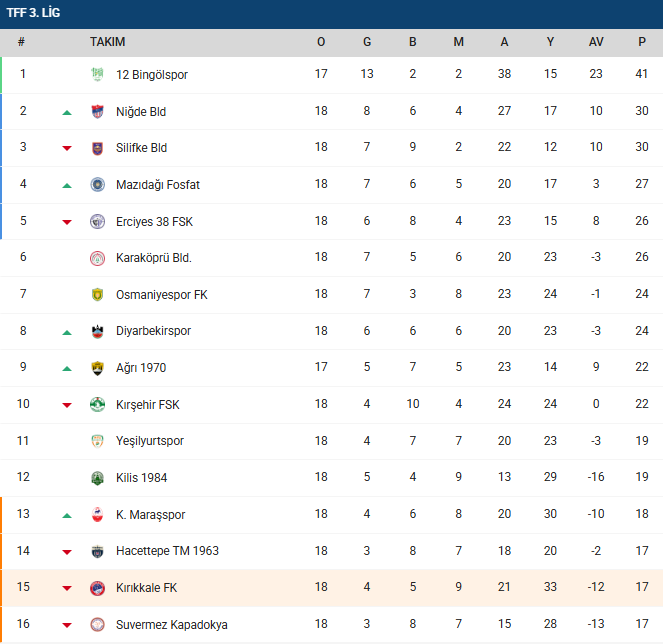Click the Mazıdağı Fosfat club logo
The height and width of the screenshot is (644, 663).
(x=97, y=185)
